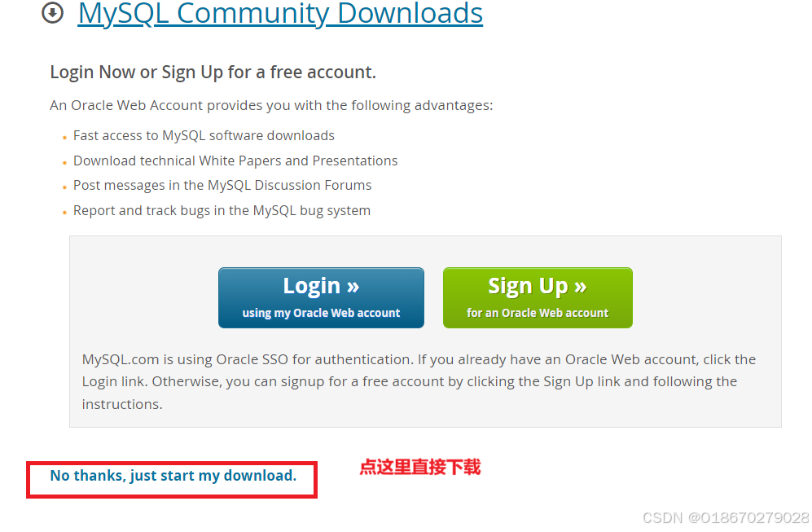812x532 pixels.
Task: Click the Oracle SSO authentication paragraph
Action: pyautogui.click(x=419, y=382)
